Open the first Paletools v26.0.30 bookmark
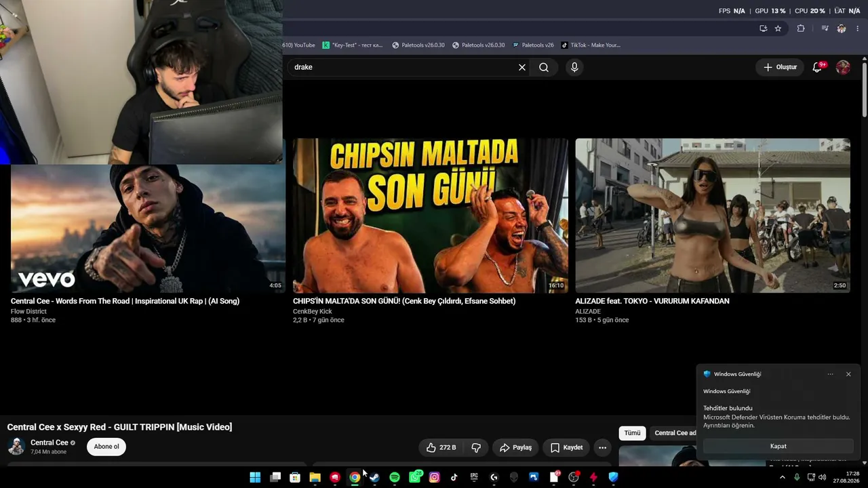Viewport: 868px width, 488px height. point(418,45)
